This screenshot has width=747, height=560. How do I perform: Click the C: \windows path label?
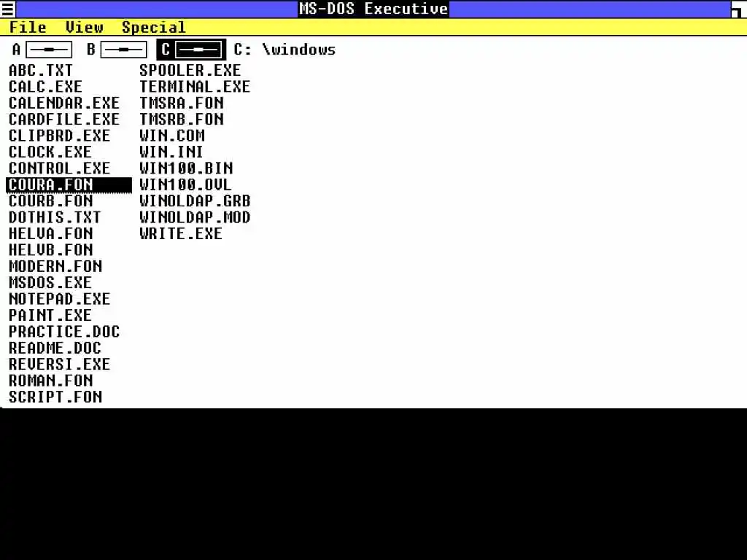pos(285,50)
